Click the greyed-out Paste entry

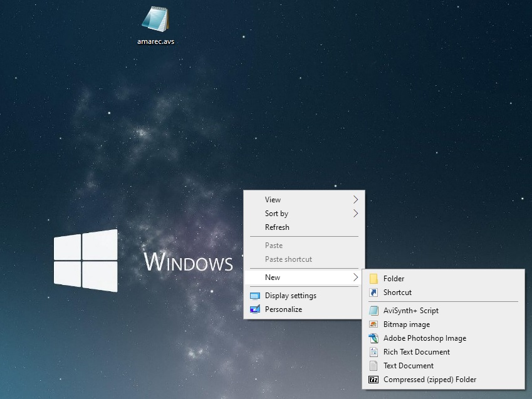point(304,246)
